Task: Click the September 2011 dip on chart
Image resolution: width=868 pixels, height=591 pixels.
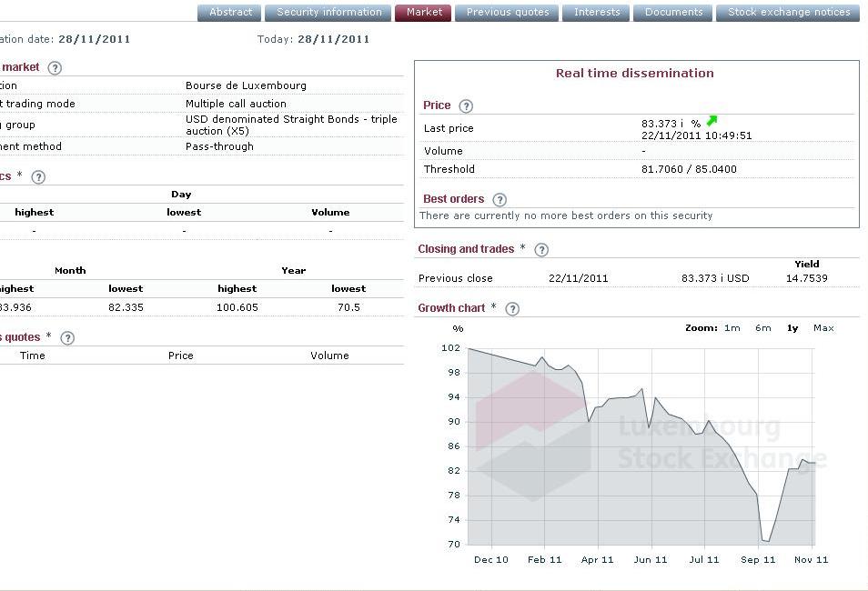Action: click(765, 540)
